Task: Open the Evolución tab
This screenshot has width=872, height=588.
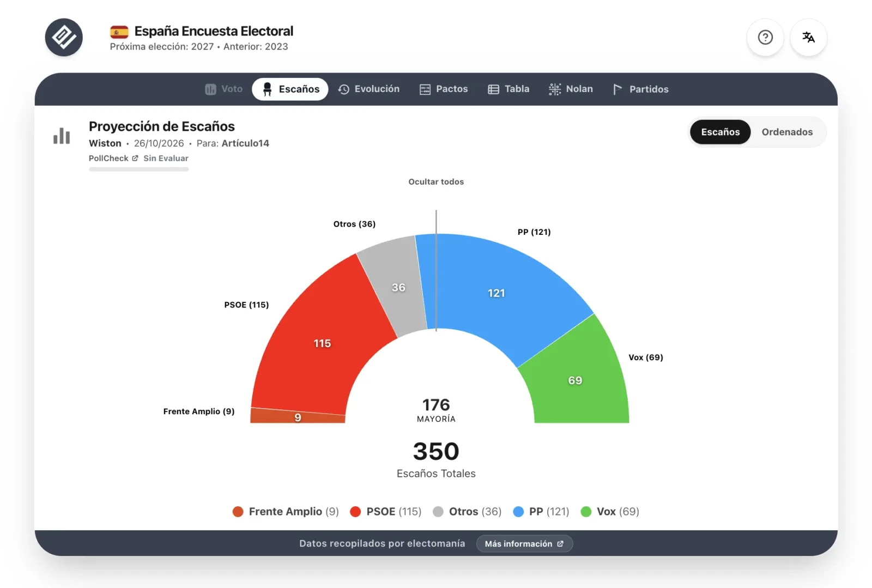Action: point(369,89)
